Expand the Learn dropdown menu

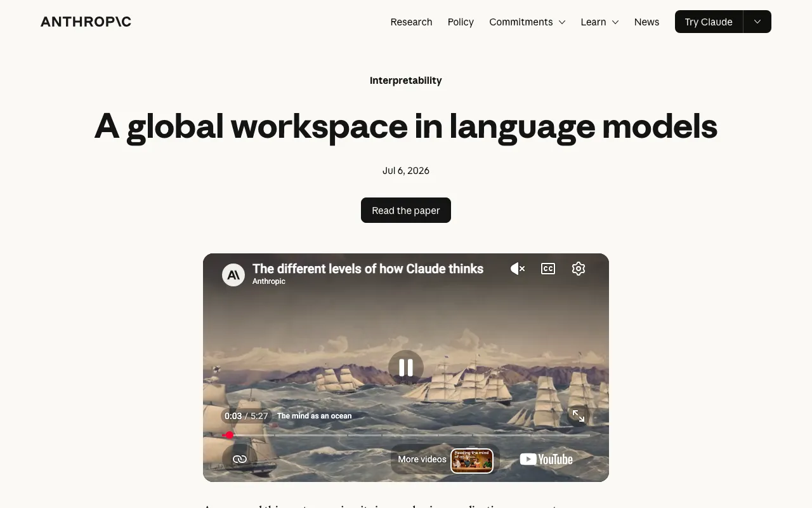[599, 22]
